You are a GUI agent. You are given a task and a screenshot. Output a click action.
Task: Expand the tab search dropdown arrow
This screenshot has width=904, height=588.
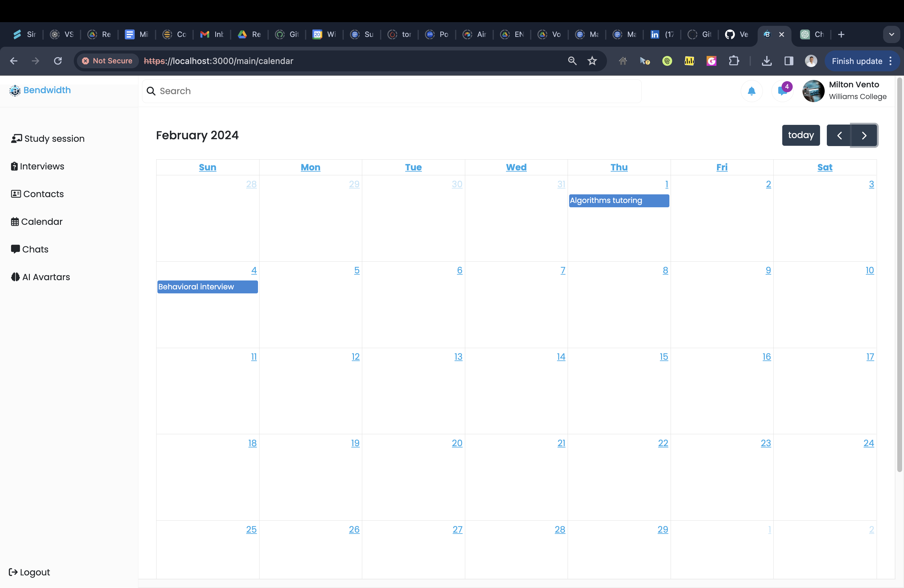tap(891, 34)
